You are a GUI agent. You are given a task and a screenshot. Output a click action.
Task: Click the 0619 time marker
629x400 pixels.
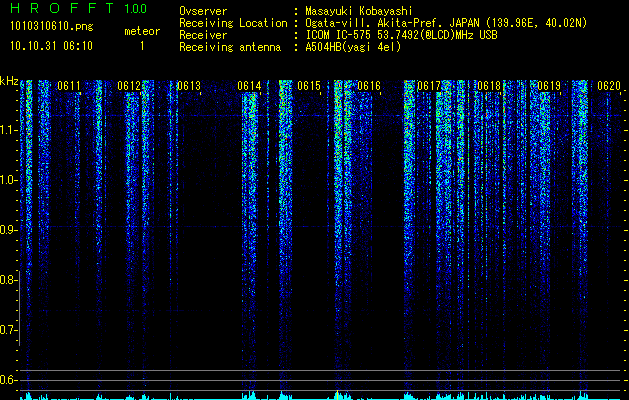pyautogui.click(x=549, y=86)
